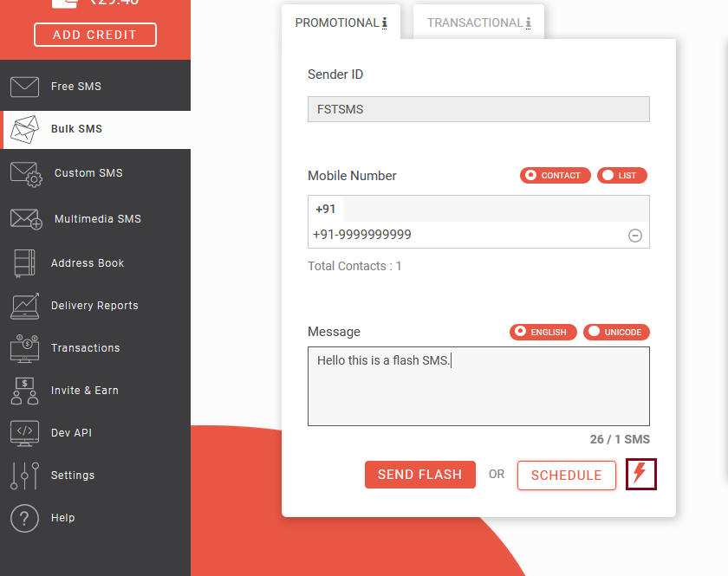Click the flash lightning icon
Viewport: 728px width, 576px height.
tap(640, 474)
